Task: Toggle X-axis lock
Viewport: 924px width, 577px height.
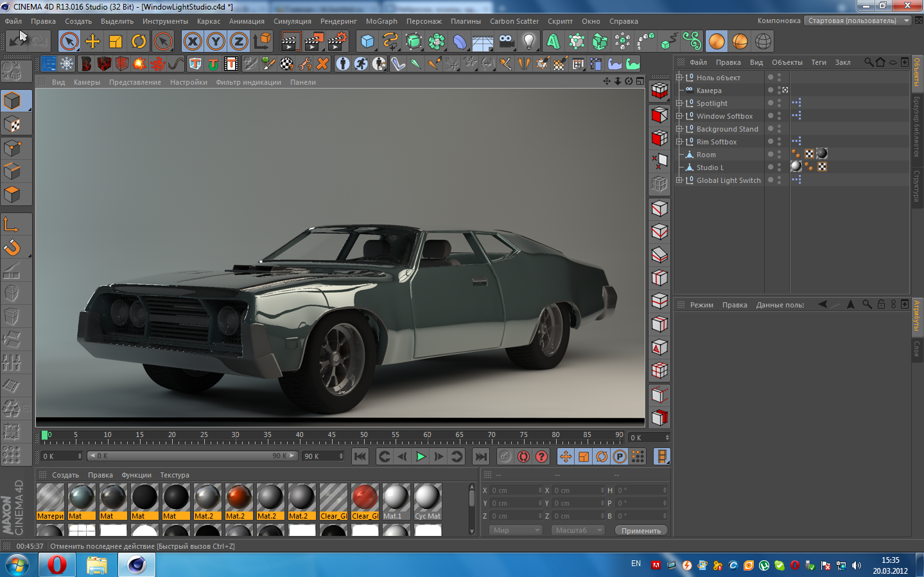Action: click(192, 42)
